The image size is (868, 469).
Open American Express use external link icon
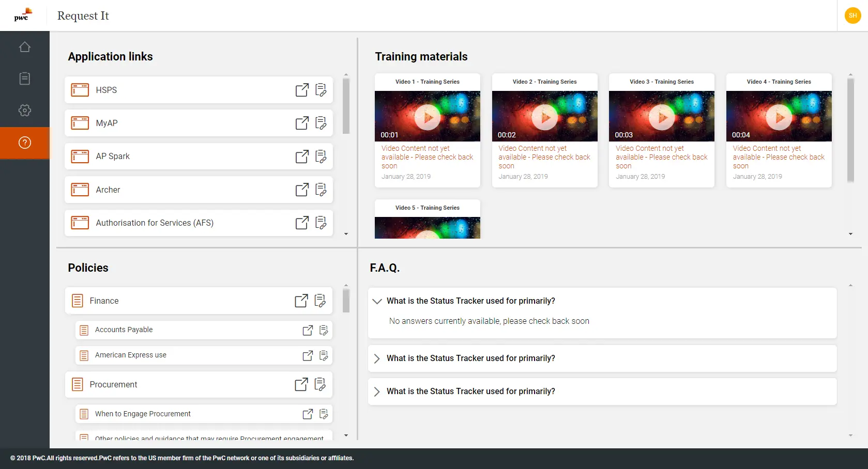pyautogui.click(x=308, y=355)
